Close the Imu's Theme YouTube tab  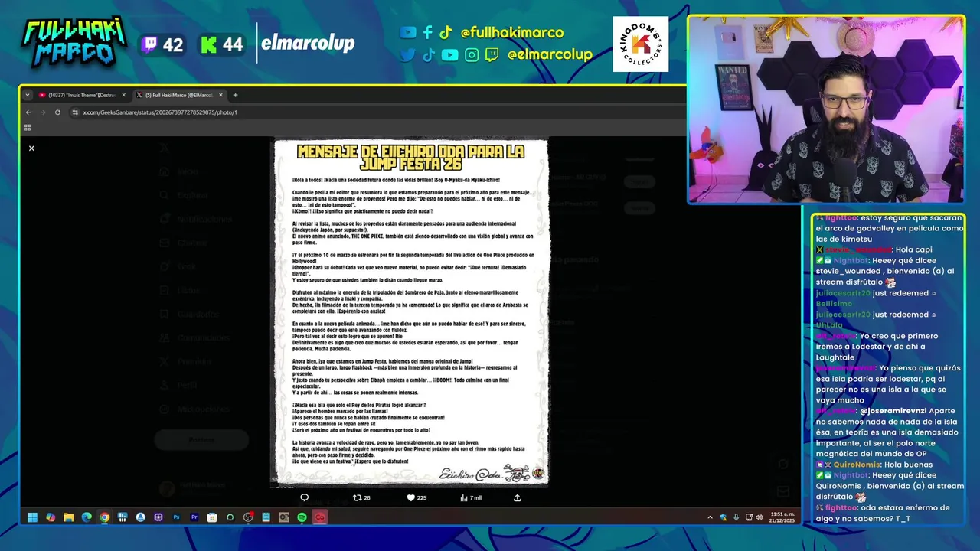(123, 95)
